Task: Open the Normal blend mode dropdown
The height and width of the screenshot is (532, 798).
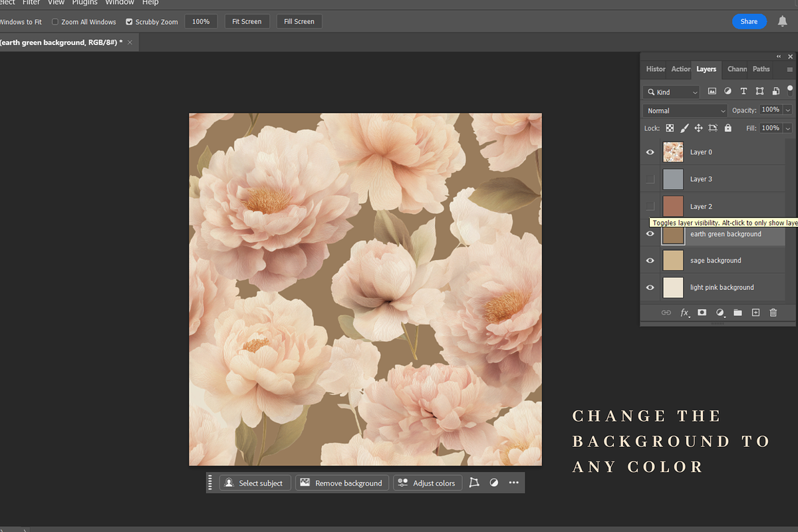Action: (x=685, y=110)
